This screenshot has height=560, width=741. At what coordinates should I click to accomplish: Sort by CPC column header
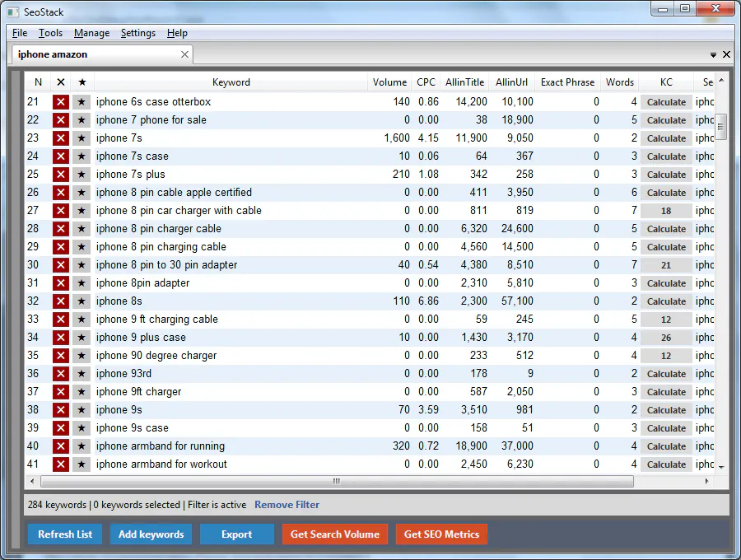[x=426, y=82]
